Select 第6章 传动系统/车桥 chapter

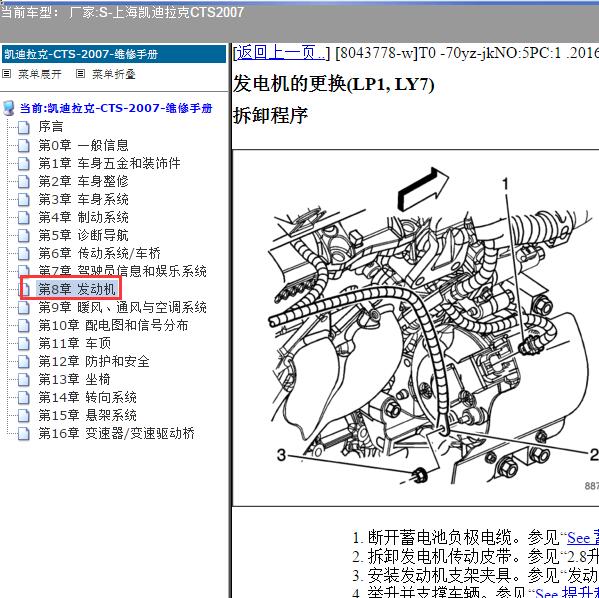[x=99, y=253]
